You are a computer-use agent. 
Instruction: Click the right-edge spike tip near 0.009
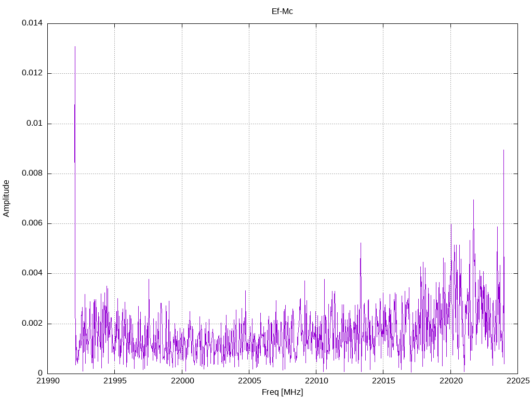pyautogui.click(x=503, y=150)
